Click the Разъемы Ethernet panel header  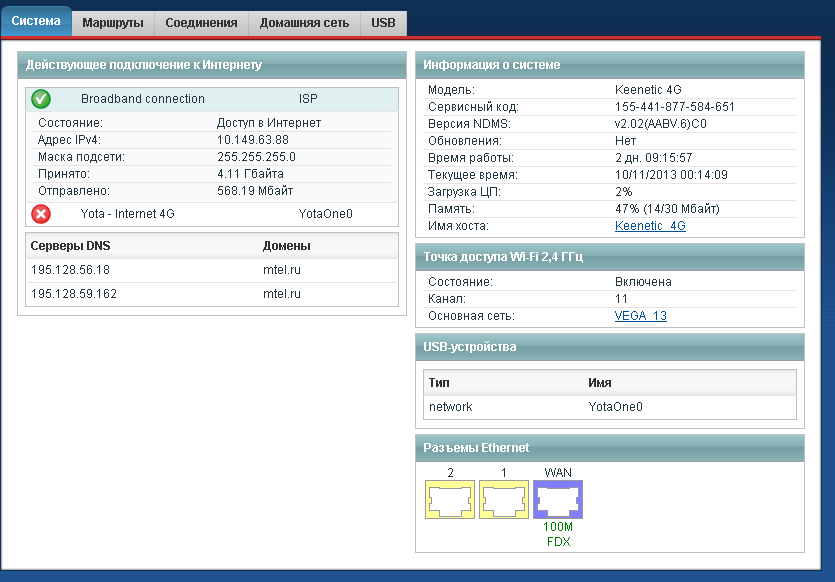tap(610, 448)
